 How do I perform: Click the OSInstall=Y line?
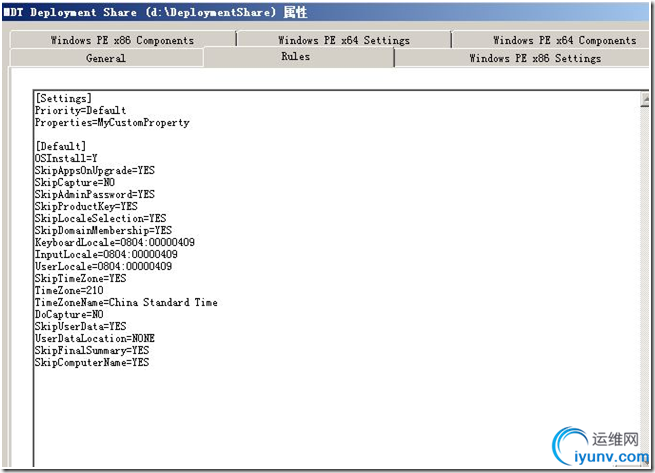tap(66, 158)
